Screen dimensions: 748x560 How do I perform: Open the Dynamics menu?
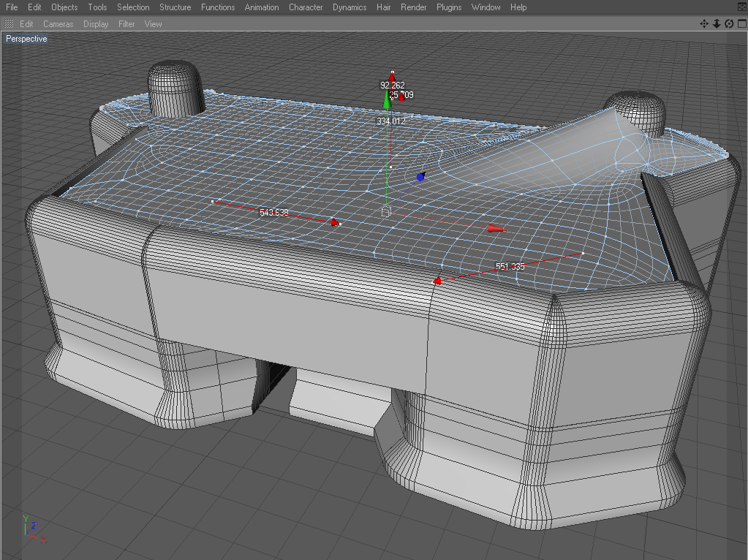(350, 7)
